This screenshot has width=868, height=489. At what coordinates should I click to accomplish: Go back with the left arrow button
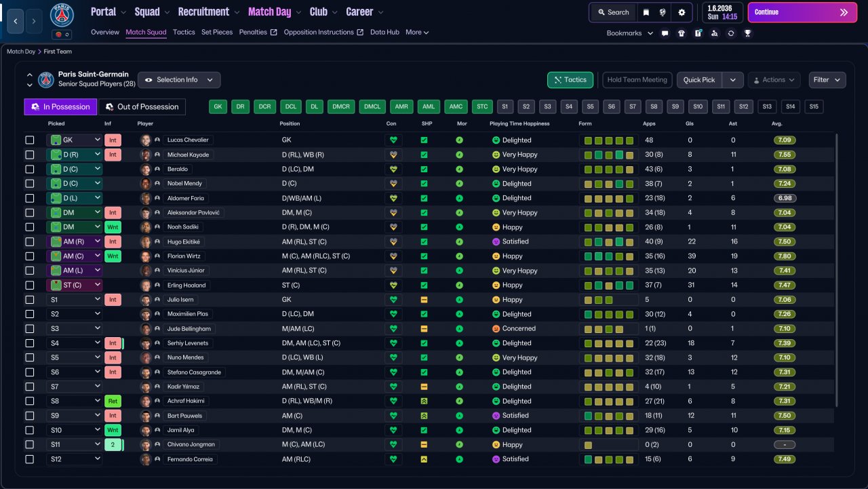[x=15, y=22]
